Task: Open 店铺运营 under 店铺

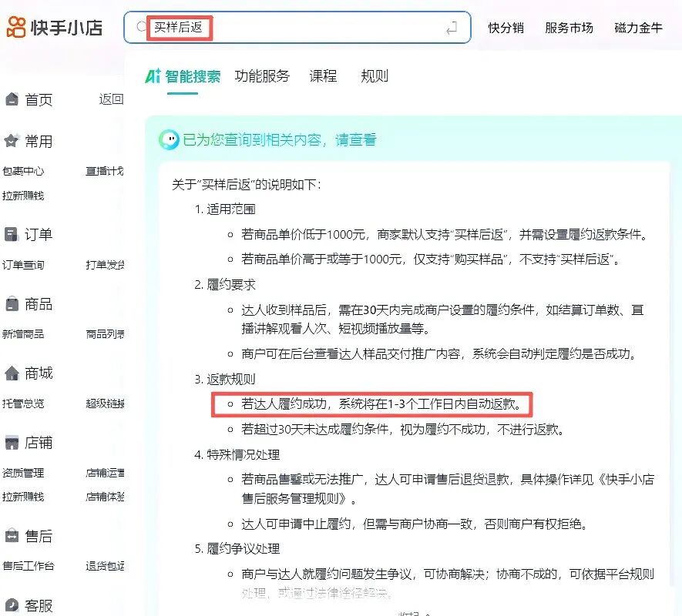Action: tap(105, 473)
